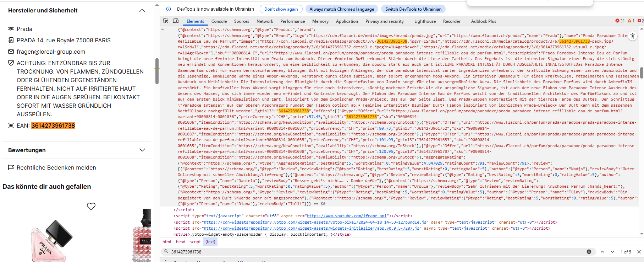
Task: Open the youtube.com iframe_api script link
Action: coord(347,216)
